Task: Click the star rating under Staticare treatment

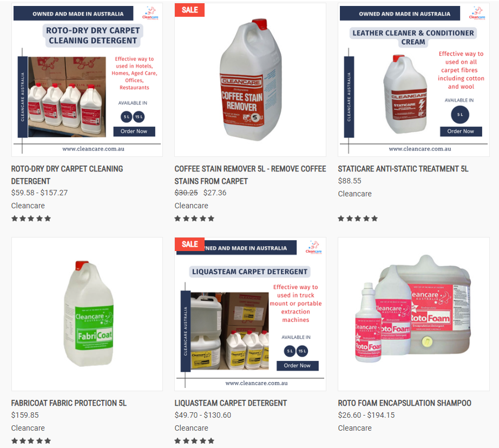Action: (358, 218)
